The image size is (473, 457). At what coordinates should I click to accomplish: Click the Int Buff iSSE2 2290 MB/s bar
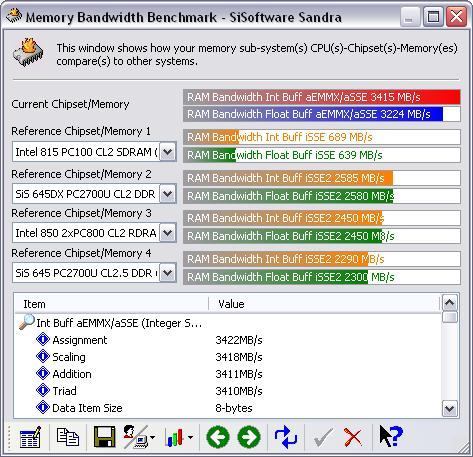click(x=322, y=259)
